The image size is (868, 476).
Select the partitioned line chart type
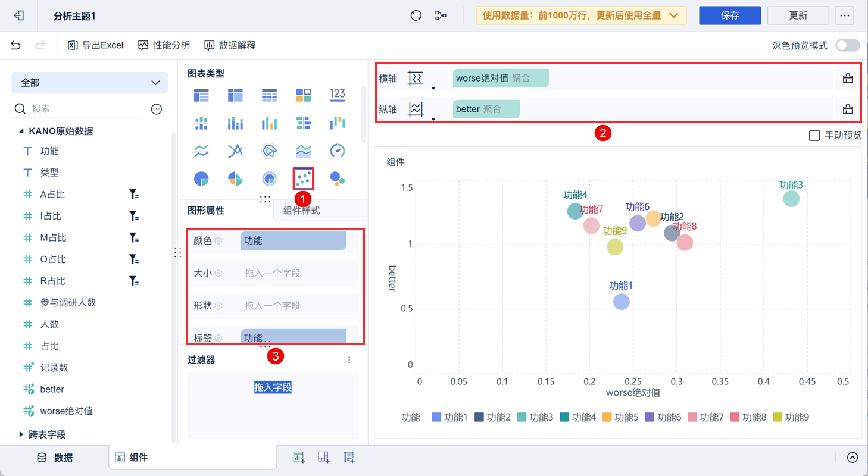pyautogui.click(x=201, y=151)
